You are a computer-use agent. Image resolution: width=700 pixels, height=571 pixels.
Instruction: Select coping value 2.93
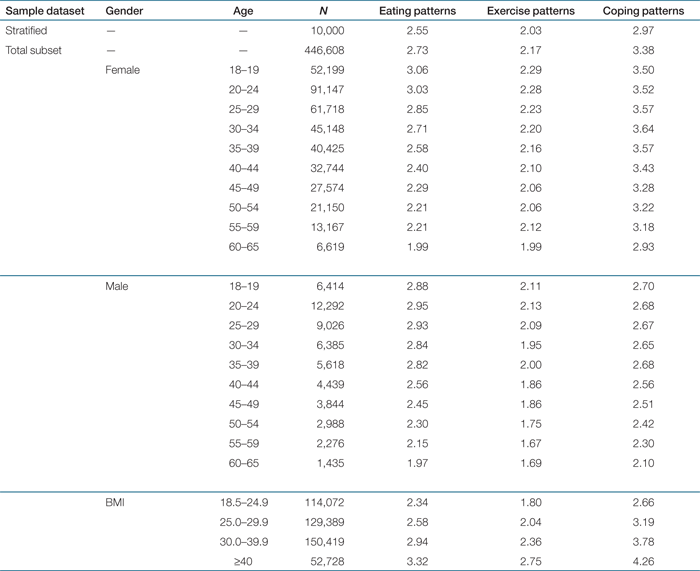tap(643, 246)
